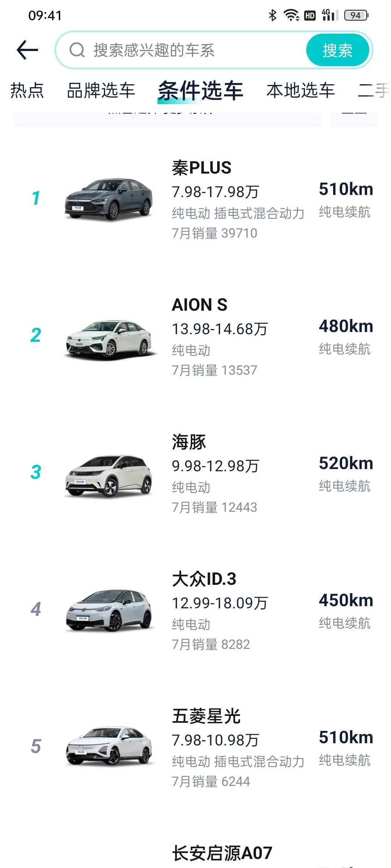
Task: Select the 条件选车 tab
Action: point(200,90)
